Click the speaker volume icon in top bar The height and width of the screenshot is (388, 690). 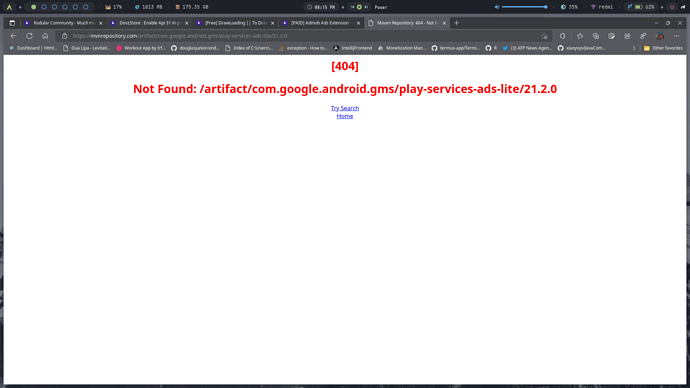(497, 7)
